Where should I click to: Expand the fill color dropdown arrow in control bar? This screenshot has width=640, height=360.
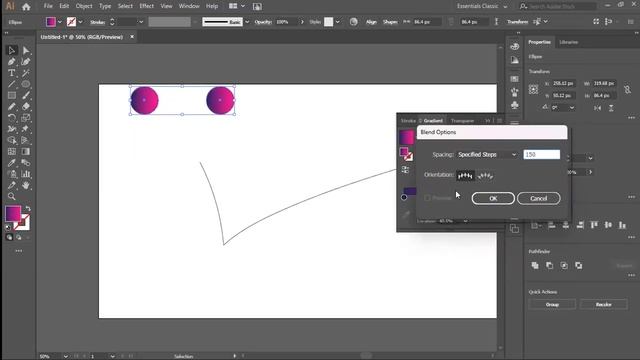60,22
